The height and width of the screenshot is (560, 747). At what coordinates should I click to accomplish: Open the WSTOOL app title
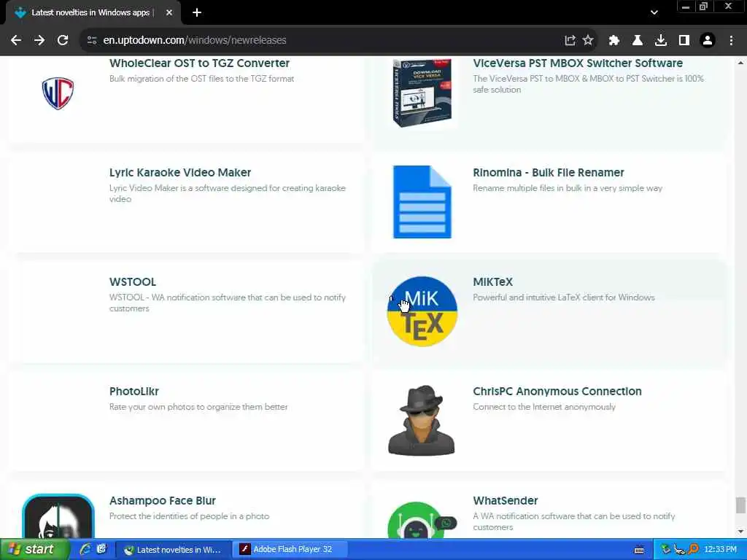(133, 282)
